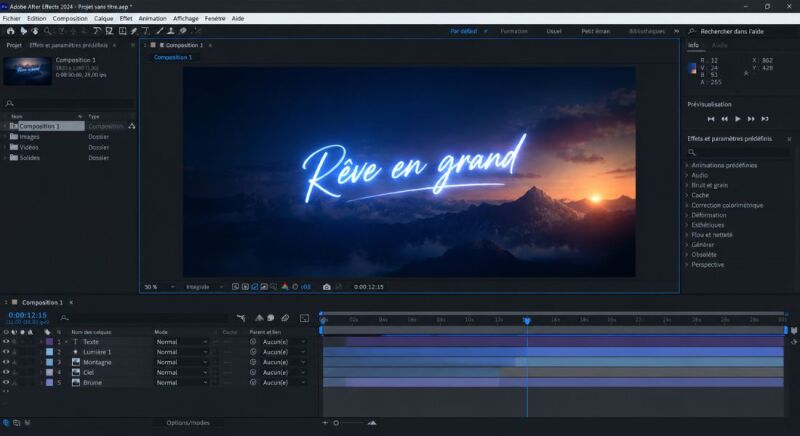The height and width of the screenshot is (436, 800).
Task: Open the graph editor icon
Action: click(304, 318)
